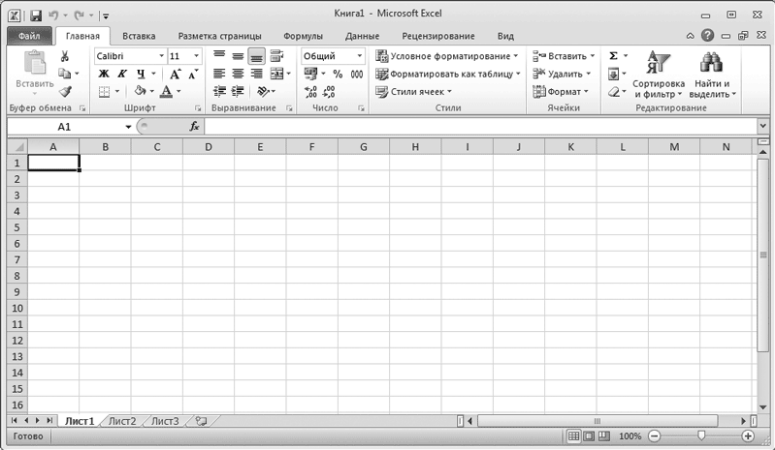The height and width of the screenshot is (450, 775).
Task: Switch to the Данные tab
Action: pyautogui.click(x=362, y=36)
